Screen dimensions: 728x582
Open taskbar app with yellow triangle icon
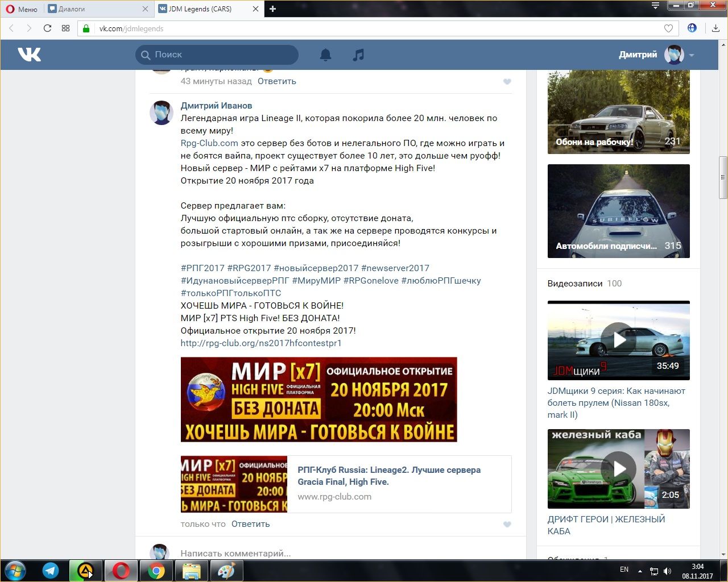coord(85,571)
